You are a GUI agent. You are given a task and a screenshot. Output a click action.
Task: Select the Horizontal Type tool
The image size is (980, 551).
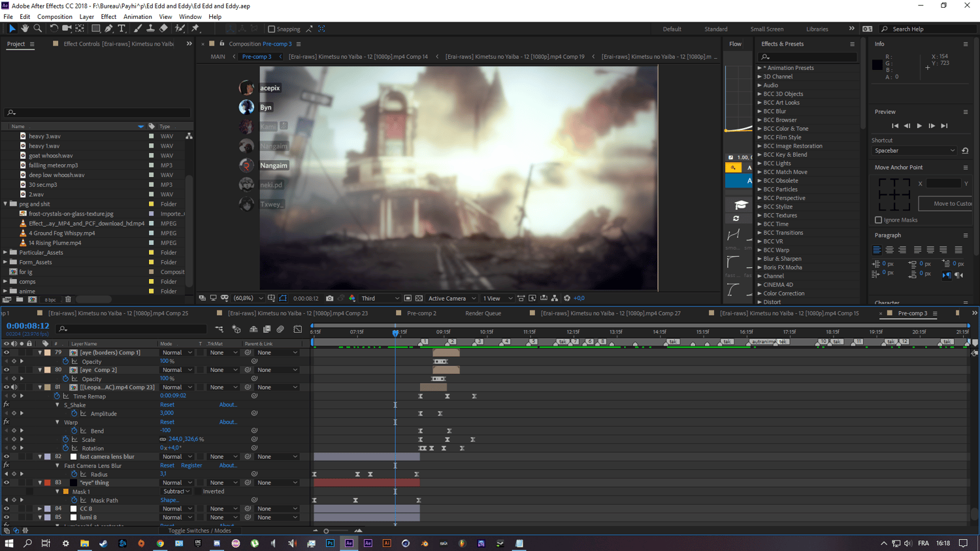pos(122,29)
